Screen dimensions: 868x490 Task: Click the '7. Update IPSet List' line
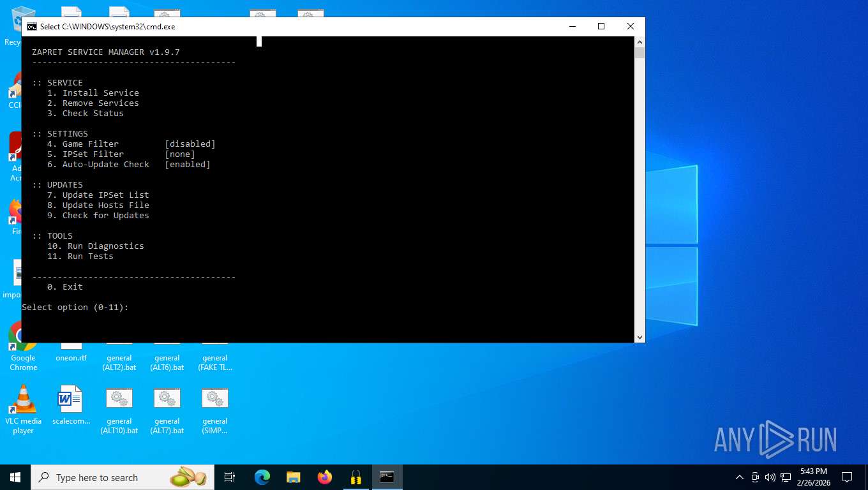coord(98,195)
